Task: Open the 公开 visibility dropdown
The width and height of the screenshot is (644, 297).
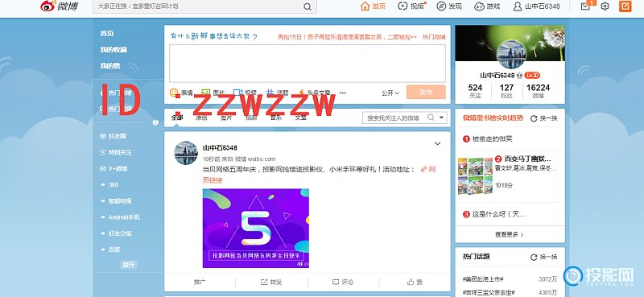Action: click(x=390, y=93)
